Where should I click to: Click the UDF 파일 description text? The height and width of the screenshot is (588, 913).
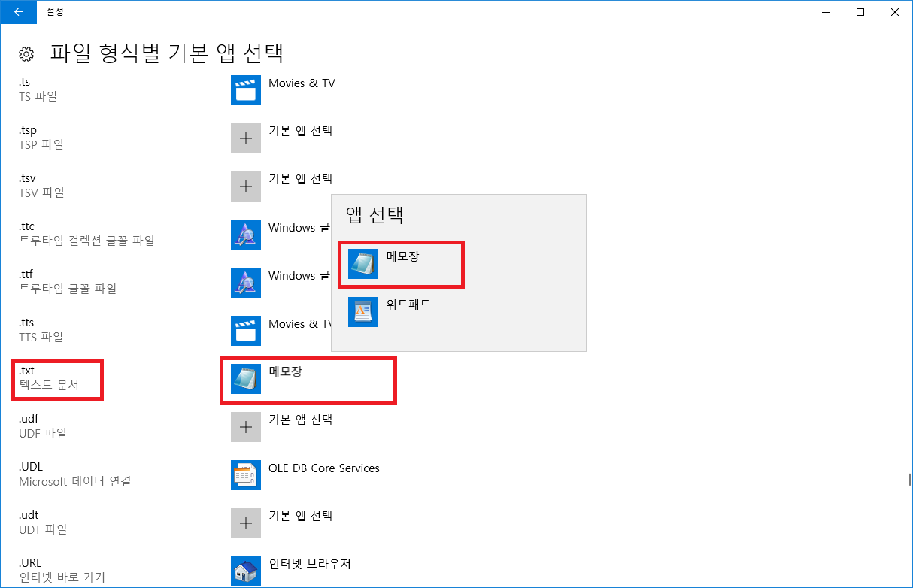[x=43, y=433]
